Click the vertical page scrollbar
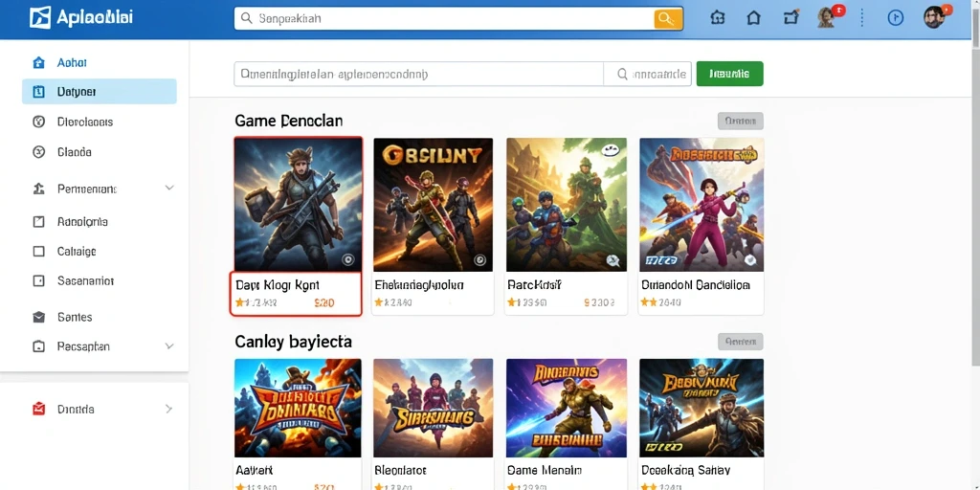The height and width of the screenshot is (490, 980). click(x=975, y=188)
